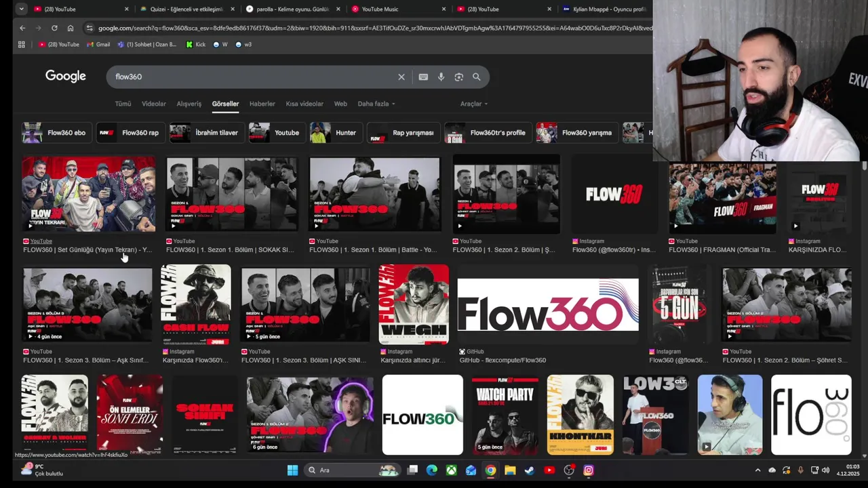Go to Google homepage via logo
Viewport: 868px width, 488px height.
66,77
